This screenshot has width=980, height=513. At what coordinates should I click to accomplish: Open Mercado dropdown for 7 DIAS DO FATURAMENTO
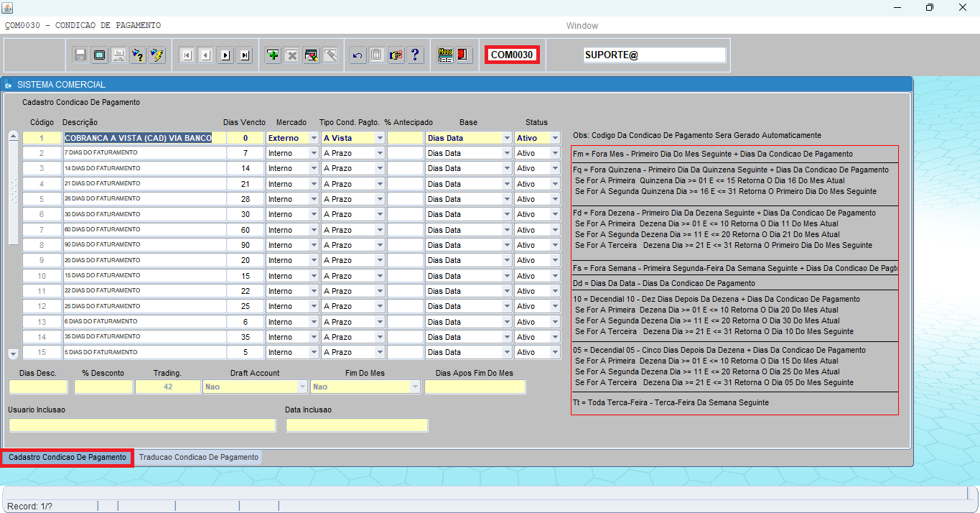click(x=313, y=153)
